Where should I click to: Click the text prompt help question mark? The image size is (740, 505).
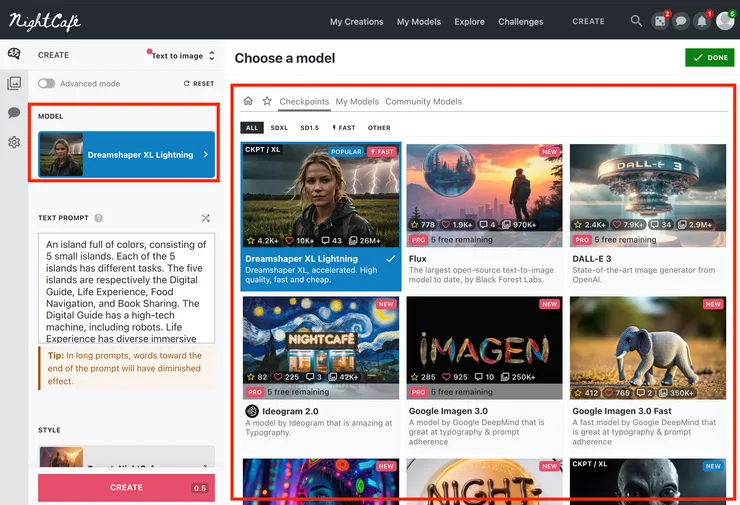pos(98,218)
